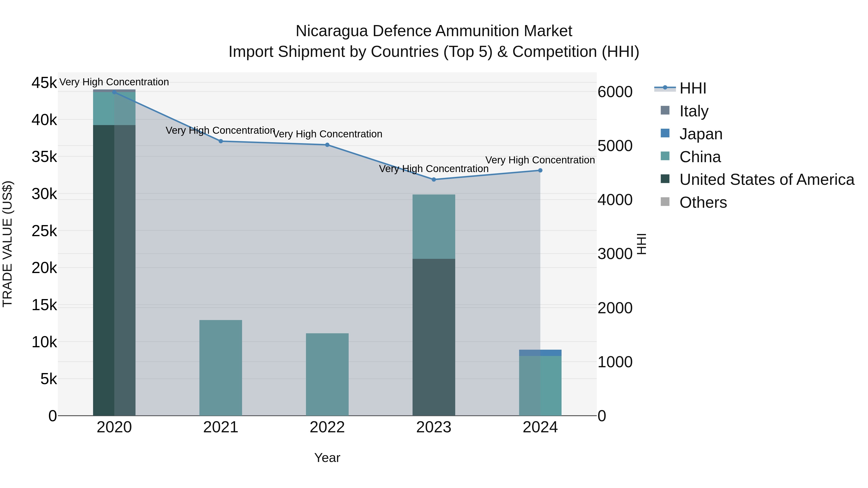This screenshot has width=868, height=488.
Task: Click the Italy legend color swatch
Action: 665,110
